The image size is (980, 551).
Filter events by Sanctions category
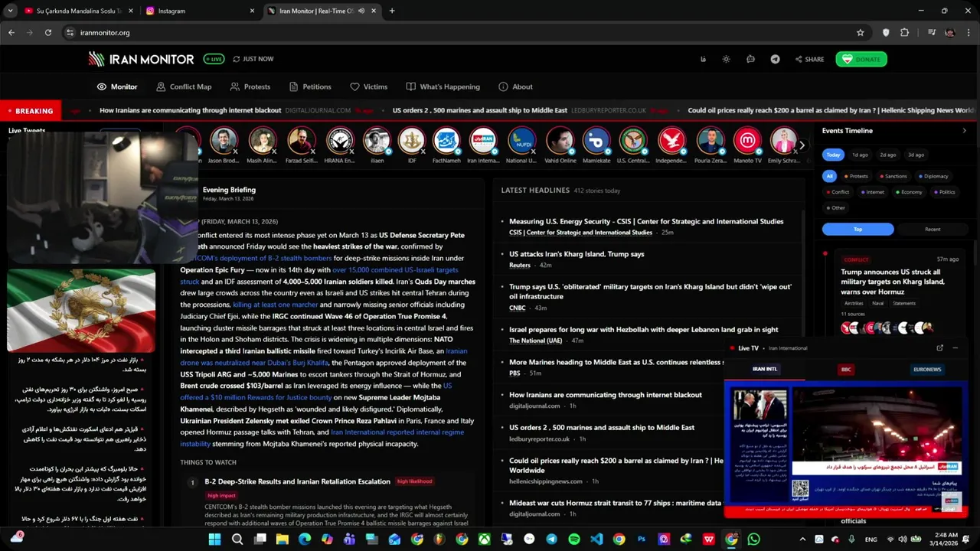(893, 177)
